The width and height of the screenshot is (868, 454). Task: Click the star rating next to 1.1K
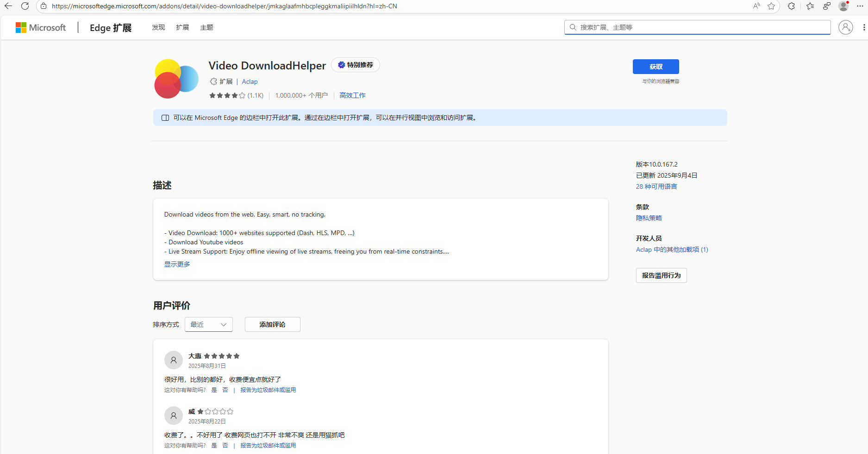[x=227, y=95]
